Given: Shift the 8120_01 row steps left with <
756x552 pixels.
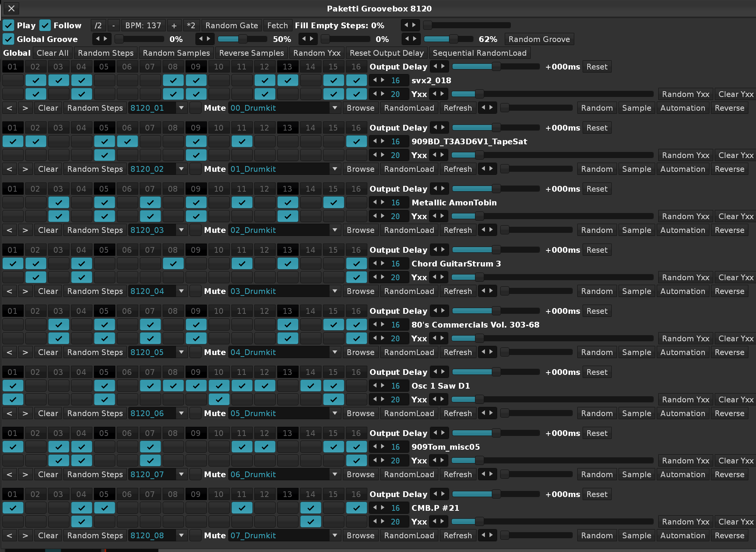Looking at the screenshot, I should click(10, 108).
